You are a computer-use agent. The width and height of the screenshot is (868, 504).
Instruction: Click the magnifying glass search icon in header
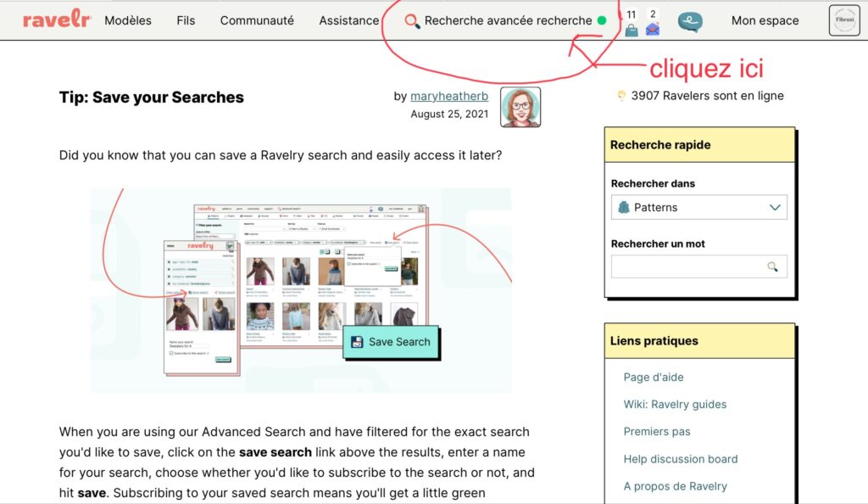412,21
